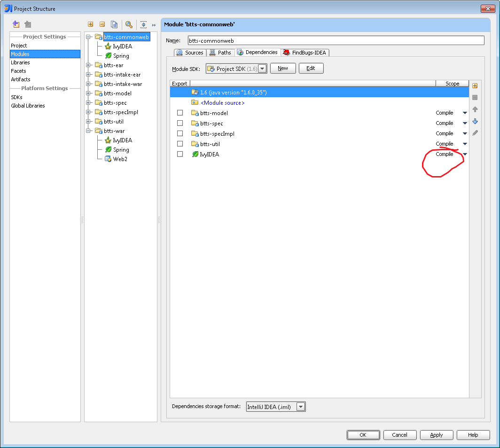Image resolution: width=500 pixels, height=448 pixels.
Task: Collapse the btts-war tree node
Action: (88, 131)
